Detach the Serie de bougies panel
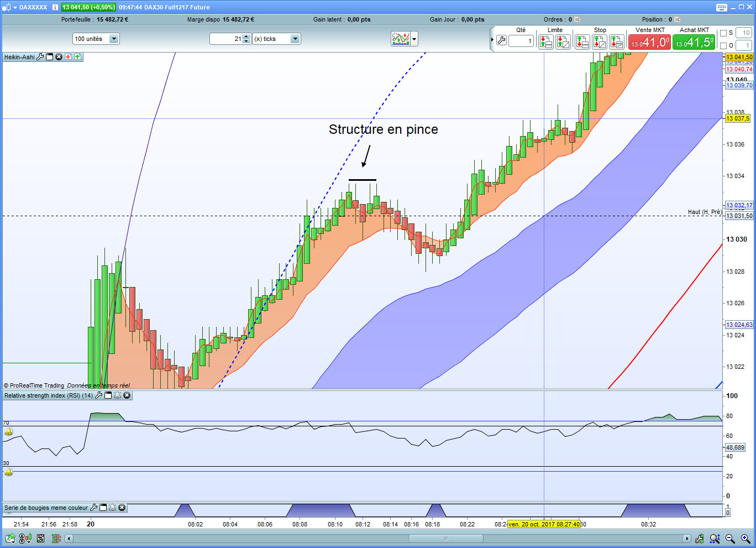Screen dimensions: 756x548 (x=103, y=508)
